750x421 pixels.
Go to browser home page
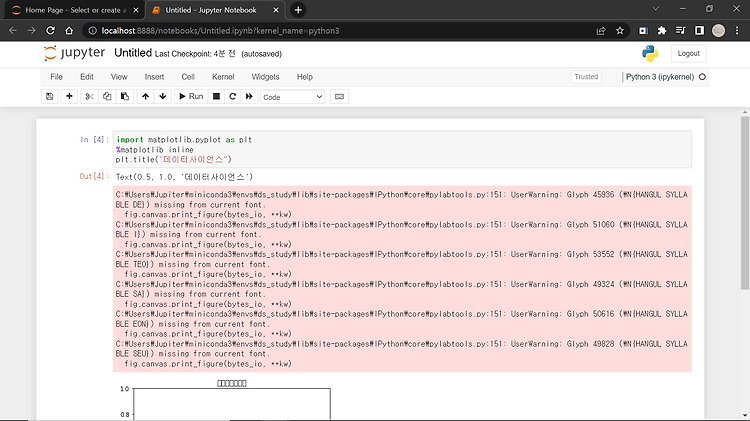pos(69,31)
